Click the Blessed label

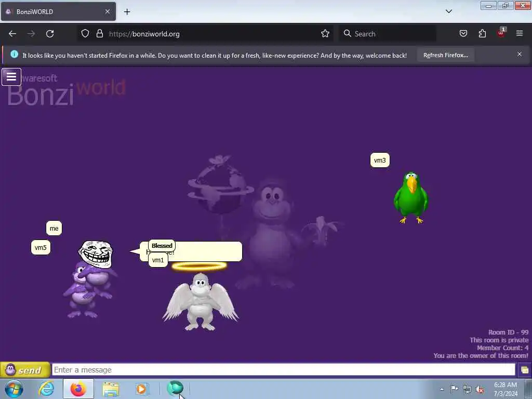tap(162, 246)
